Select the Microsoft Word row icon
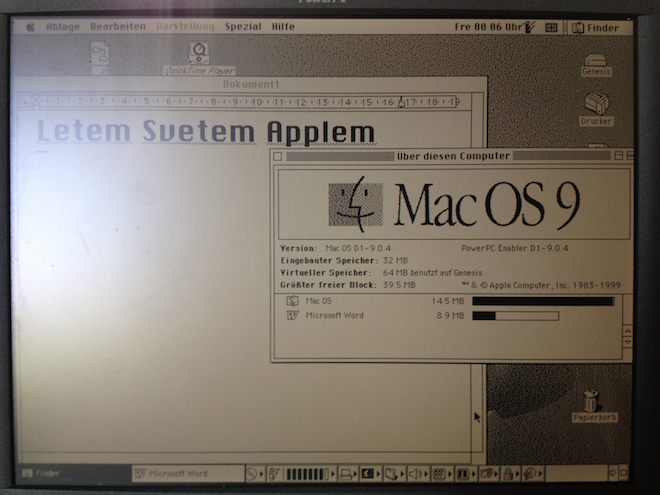The width and height of the screenshot is (660, 495). click(x=293, y=315)
